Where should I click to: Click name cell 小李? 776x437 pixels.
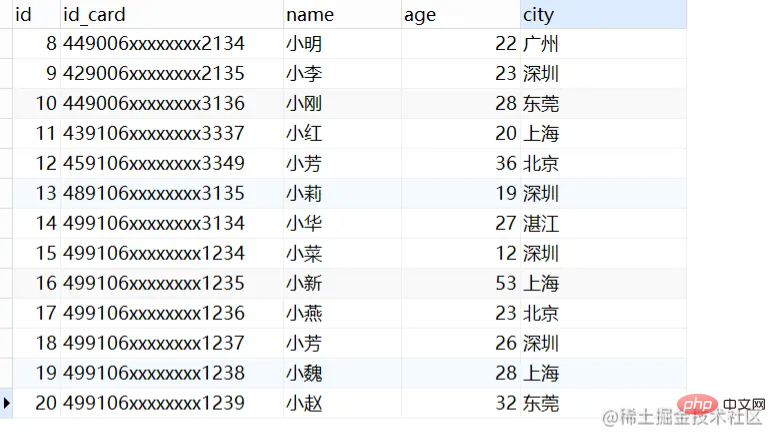(x=342, y=74)
